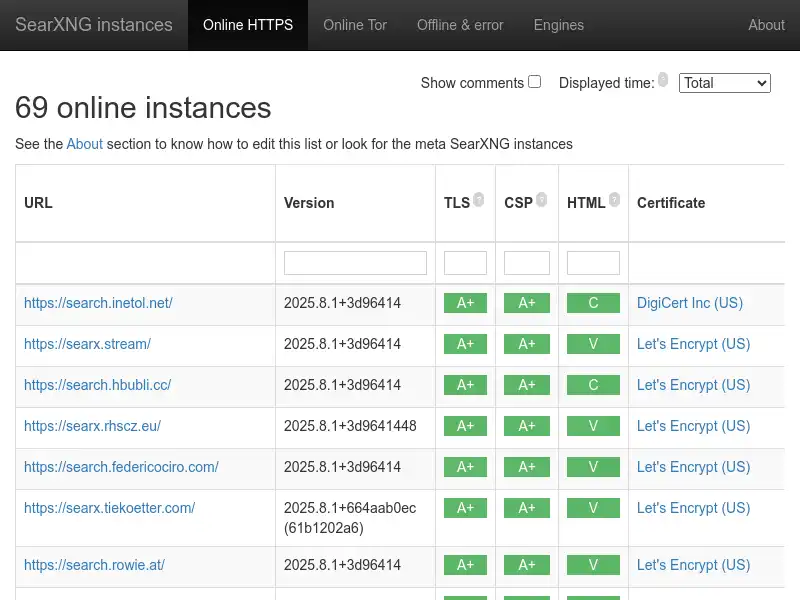This screenshot has width=800, height=600.
Task: Click the Displayed time help icon
Action: click(663, 80)
